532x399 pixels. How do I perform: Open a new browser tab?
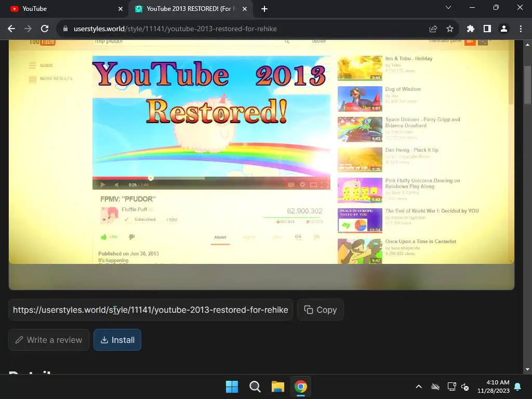264,9
